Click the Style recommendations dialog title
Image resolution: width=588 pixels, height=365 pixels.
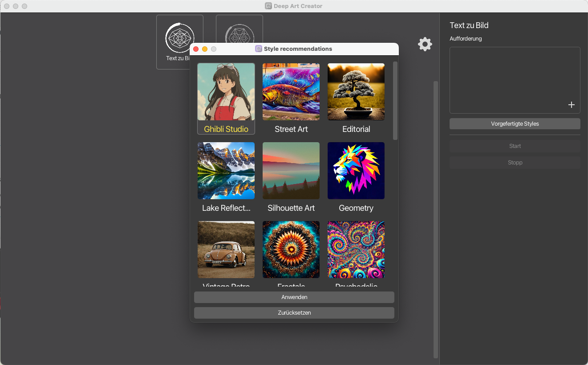pyautogui.click(x=298, y=49)
